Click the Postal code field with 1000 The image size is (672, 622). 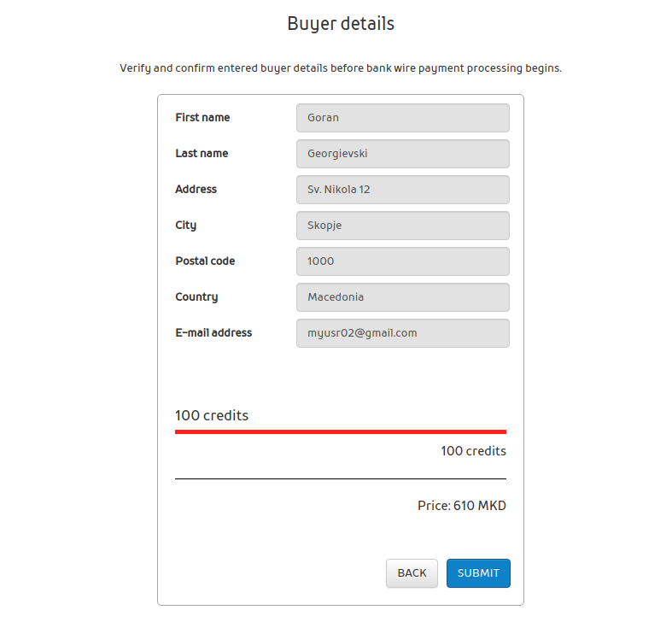click(x=402, y=261)
